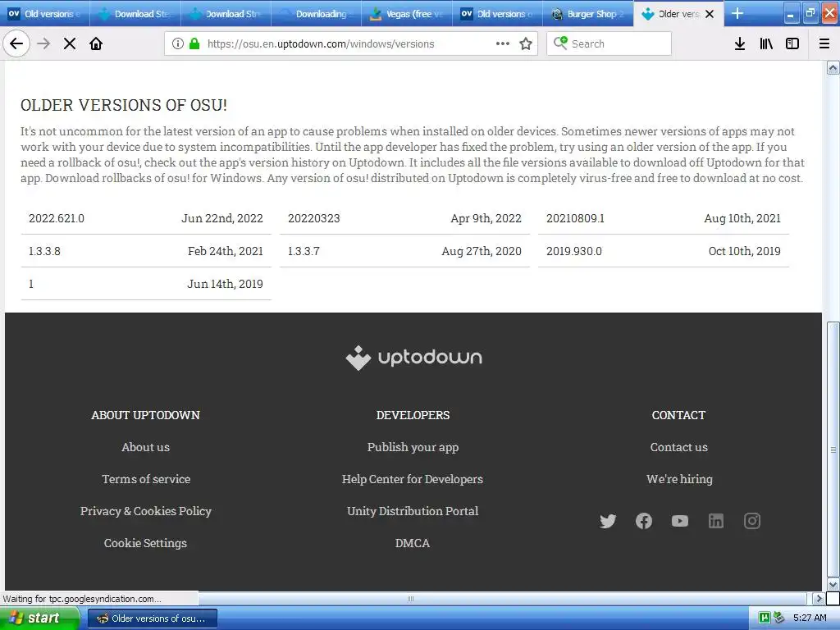Click the Search box
Viewport: 840px width, 630px height.
click(609, 44)
